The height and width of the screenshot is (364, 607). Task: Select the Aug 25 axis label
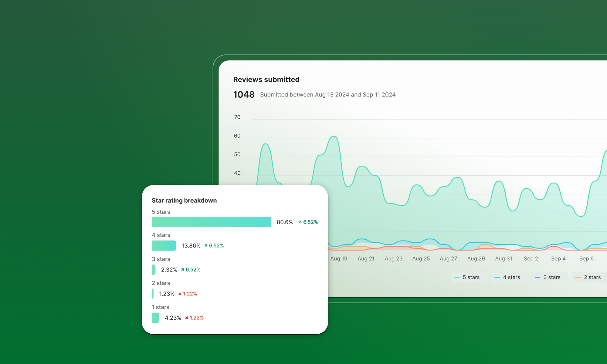[x=421, y=258]
